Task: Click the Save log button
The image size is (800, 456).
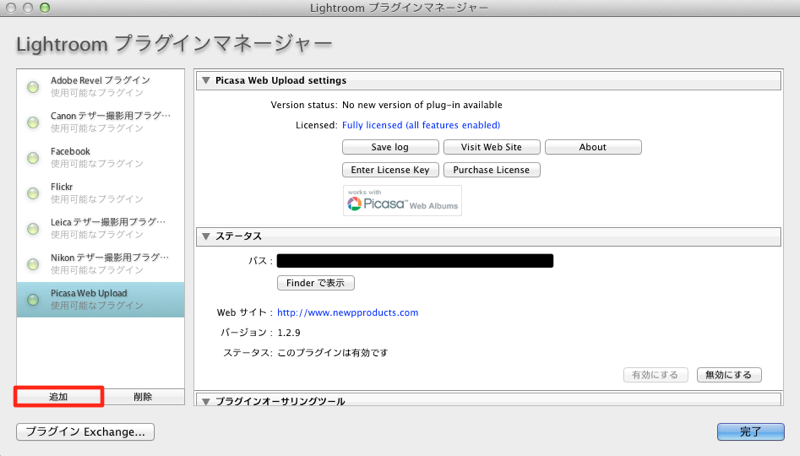Action: (390, 147)
